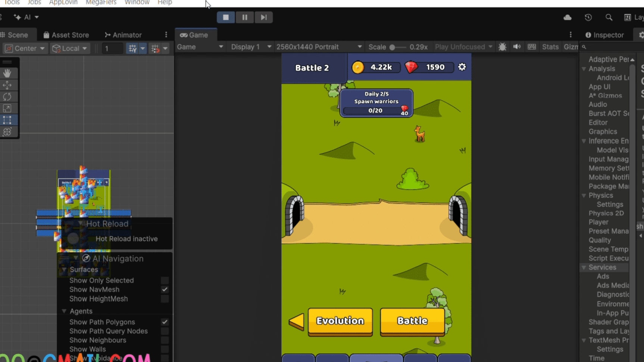Screen dimensions: 644x362
Task: Open the MegaFiers menu
Action: point(101,3)
